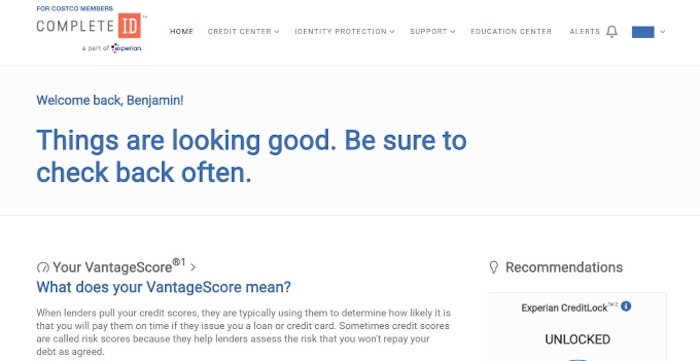Image resolution: width=700 pixels, height=361 pixels.
Task: Click the Recommendations lightbulb icon
Action: click(x=494, y=267)
